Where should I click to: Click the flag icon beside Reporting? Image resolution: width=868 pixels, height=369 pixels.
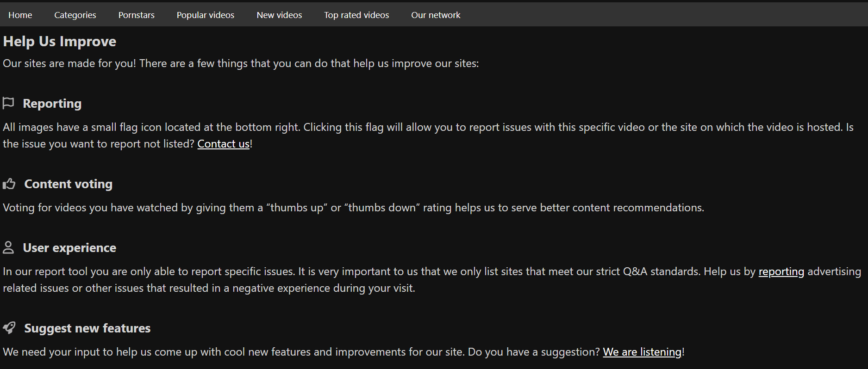tap(8, 103)
